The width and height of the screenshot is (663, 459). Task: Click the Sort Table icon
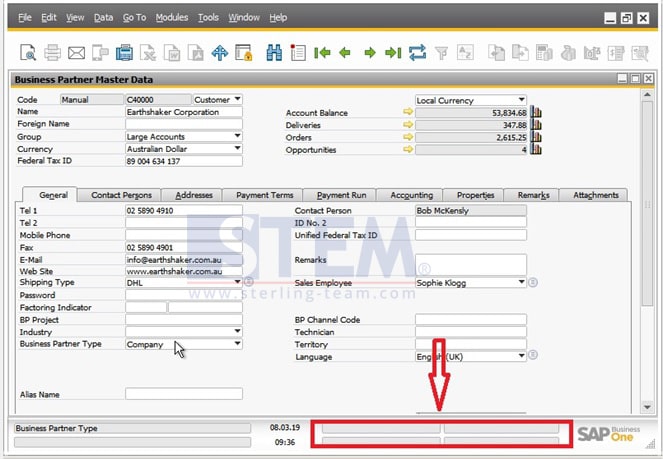[465, 53]
